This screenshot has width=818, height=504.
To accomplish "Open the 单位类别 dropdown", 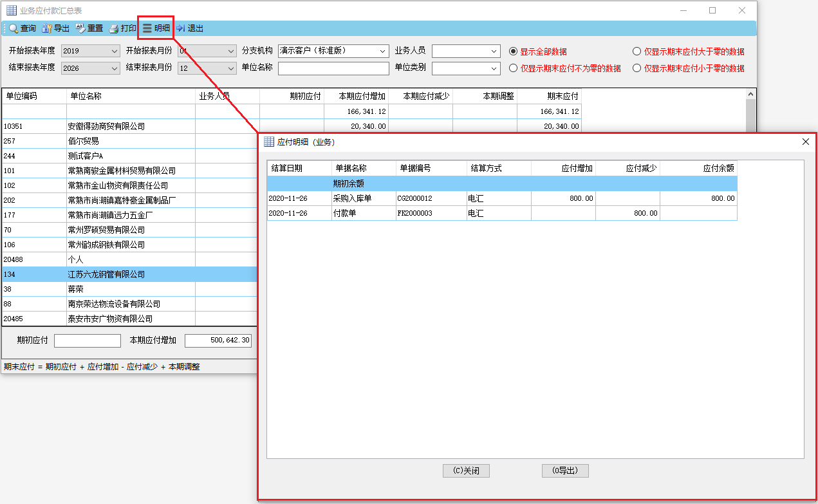I will tap(466, 68).
